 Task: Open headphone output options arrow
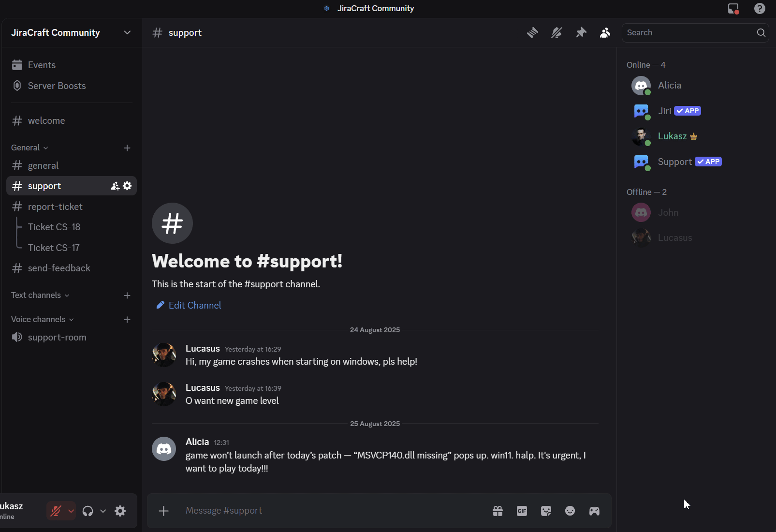(103, 511)
